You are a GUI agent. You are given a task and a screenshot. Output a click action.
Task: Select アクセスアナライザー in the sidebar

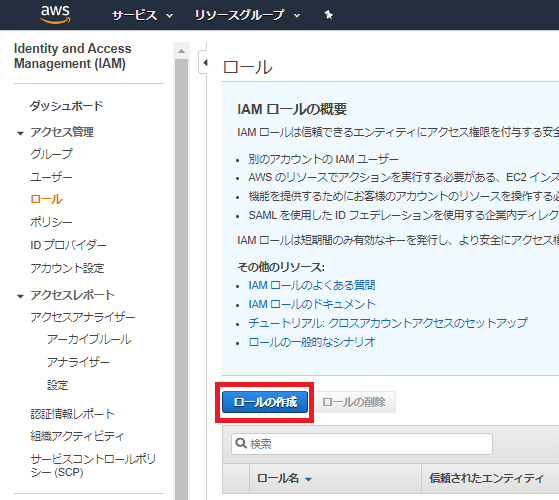point(83,317)
